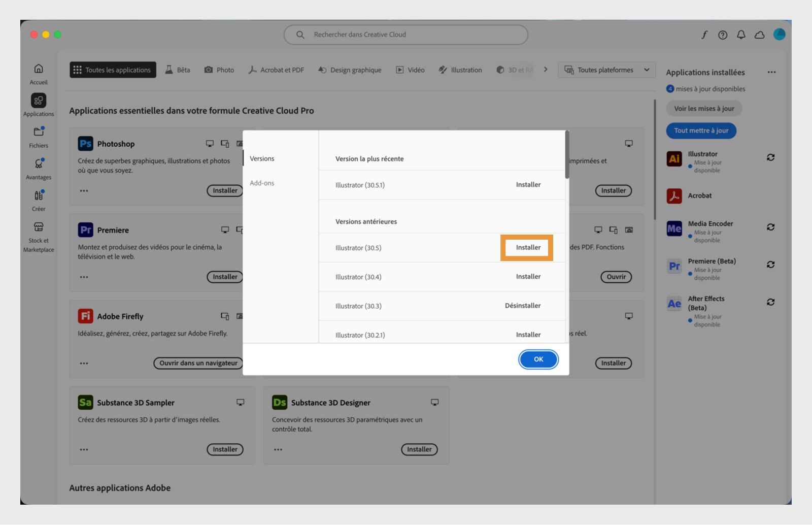Viewport: 812px width, 525px height.
Task: Install Illustrator (30.5.1) latest version
Action: pos(528,185)
